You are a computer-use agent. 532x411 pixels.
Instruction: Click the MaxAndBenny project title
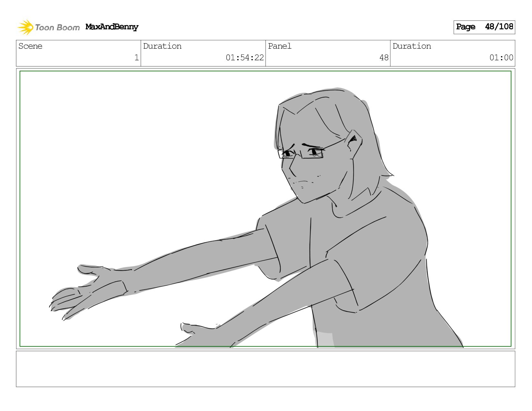tap(112, 27)
